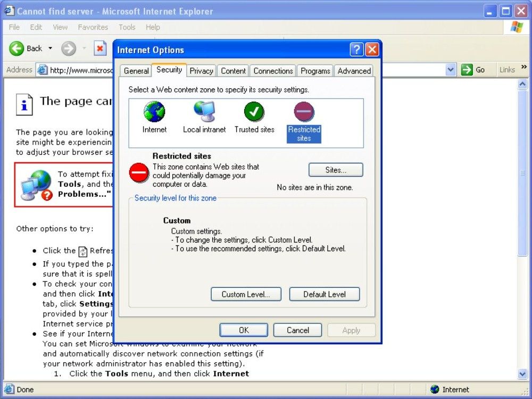The width and height of the screenshot is (532, 399).
Task: Click the network problems globe icon
Action: coord(37,185)
